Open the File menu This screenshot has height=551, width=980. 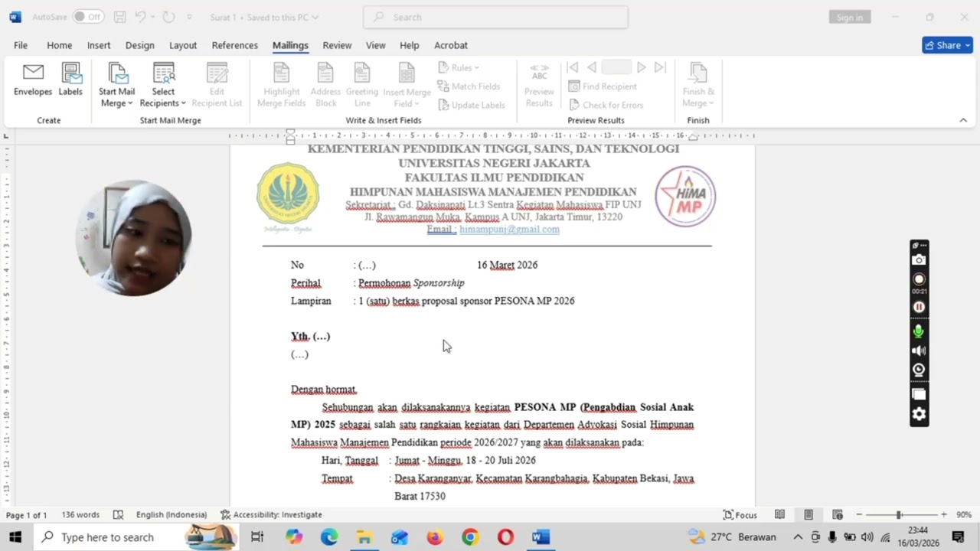[x=21, y=45]
